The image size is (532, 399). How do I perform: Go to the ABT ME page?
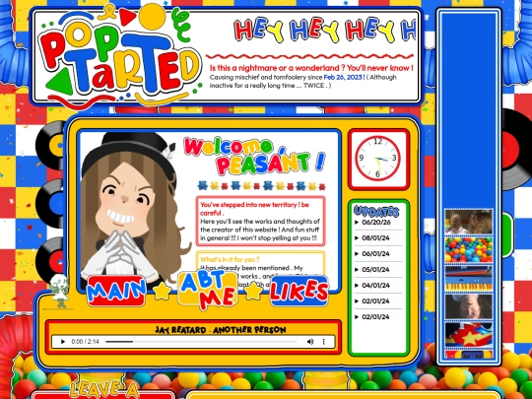tap(208, 290)
